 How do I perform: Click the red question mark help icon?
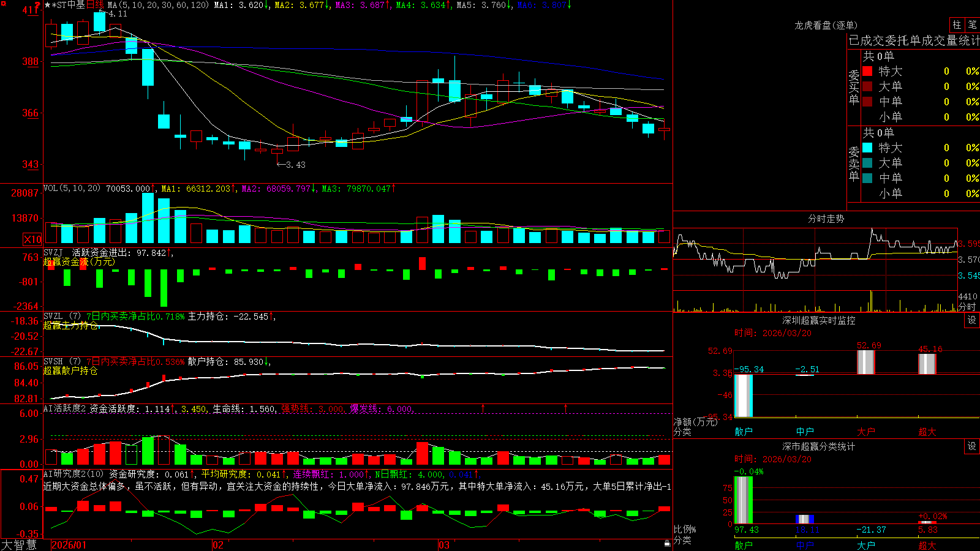pos(37,6)
